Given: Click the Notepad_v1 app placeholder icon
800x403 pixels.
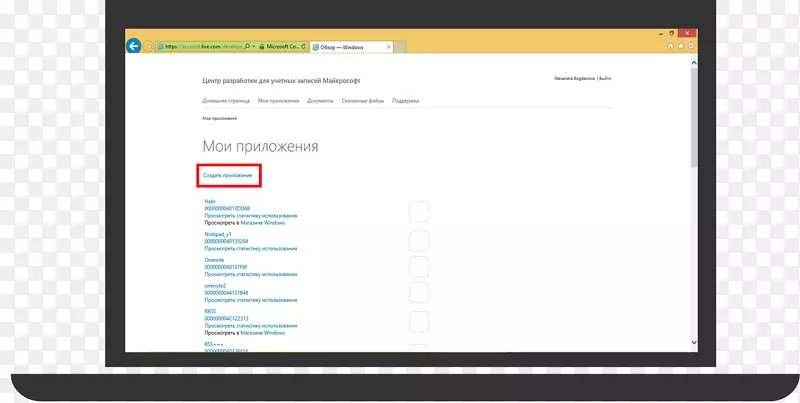Looking at the screenshot, I should point(418,241).
